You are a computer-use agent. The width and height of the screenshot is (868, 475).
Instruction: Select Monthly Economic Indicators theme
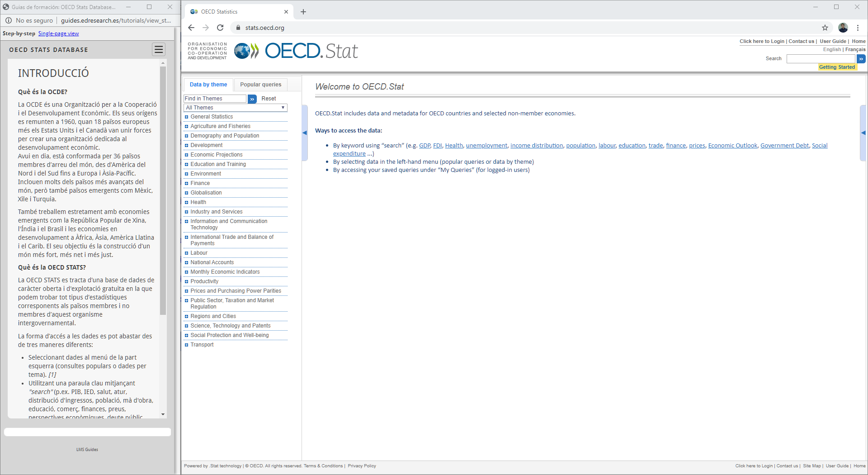coord(225,272)
